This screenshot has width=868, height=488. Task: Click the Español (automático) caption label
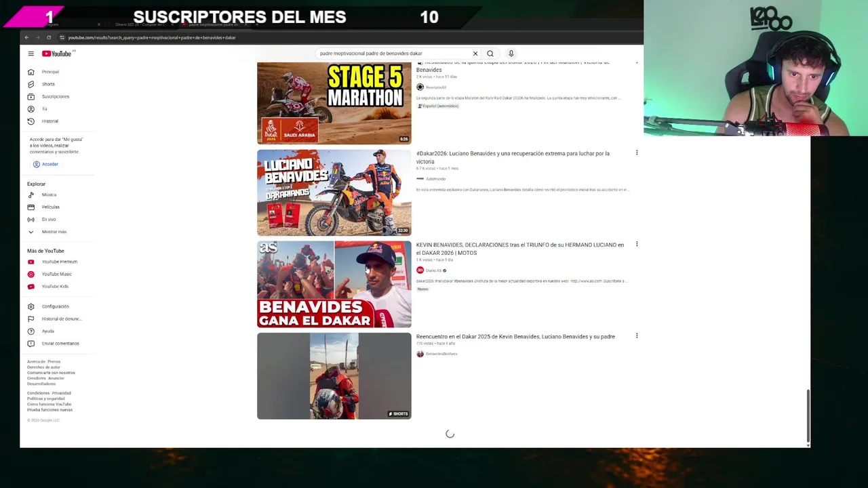[x=438, y=106]
